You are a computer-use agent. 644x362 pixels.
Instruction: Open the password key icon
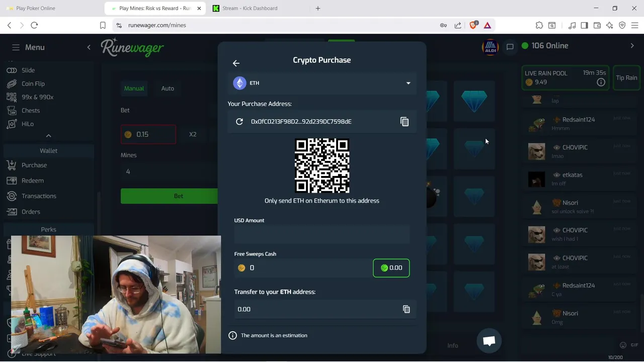point(443,25)
